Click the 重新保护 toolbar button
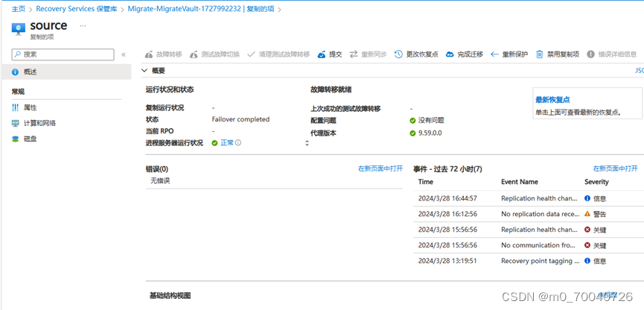 coord(509,54)
